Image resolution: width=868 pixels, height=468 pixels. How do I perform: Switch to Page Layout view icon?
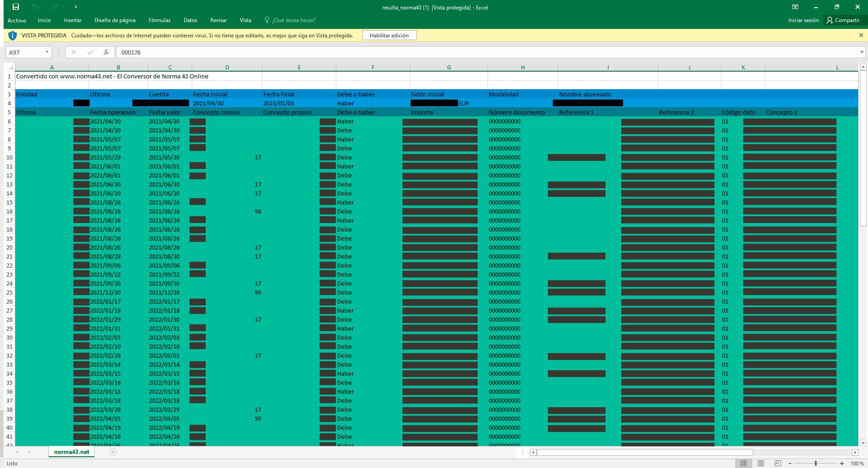coord(760,463)
